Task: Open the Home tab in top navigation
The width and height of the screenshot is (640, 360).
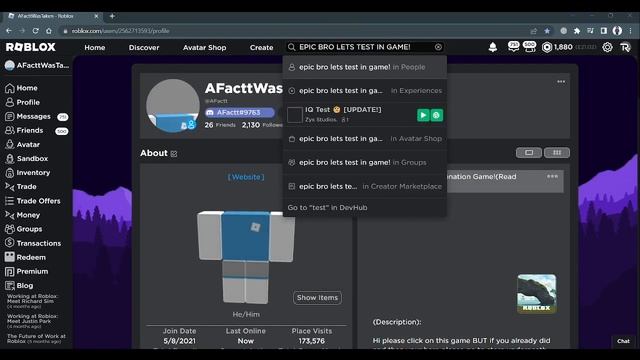Action: (95, 47)
